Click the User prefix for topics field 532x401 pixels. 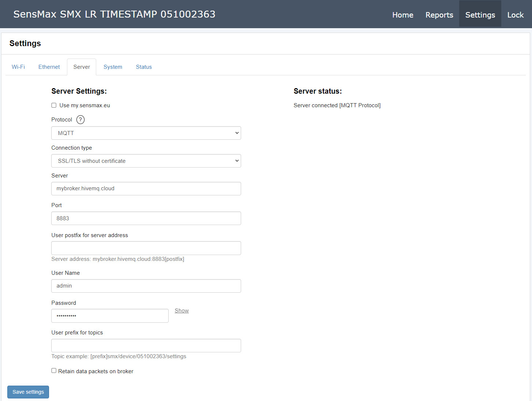coord(146,346)
